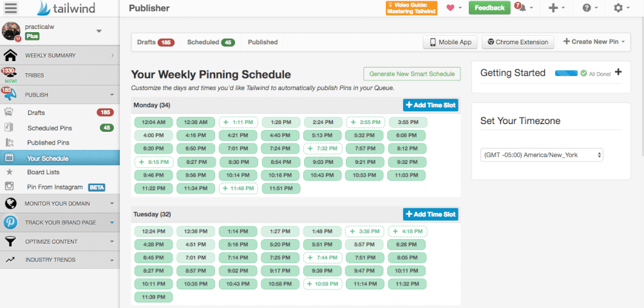
Task: Open the bell notifications icon
Action: pos(520,8)
